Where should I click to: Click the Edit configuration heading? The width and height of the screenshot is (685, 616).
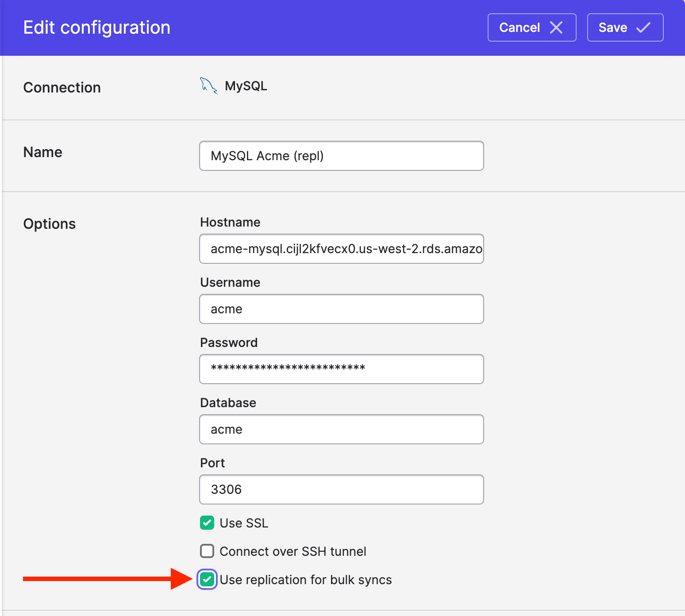pos(97,27)
